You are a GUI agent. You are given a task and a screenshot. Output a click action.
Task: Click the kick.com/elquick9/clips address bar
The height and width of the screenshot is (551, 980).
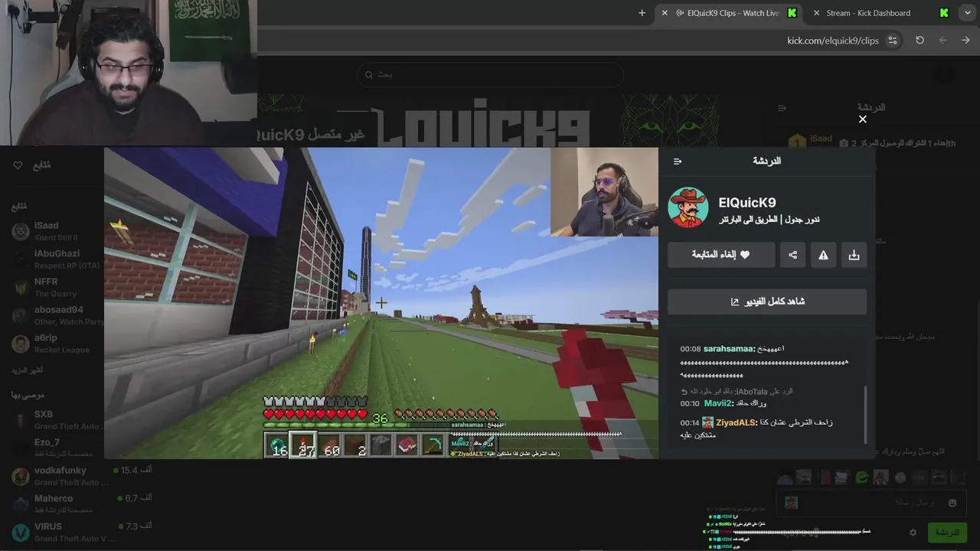tap(832, 41)
